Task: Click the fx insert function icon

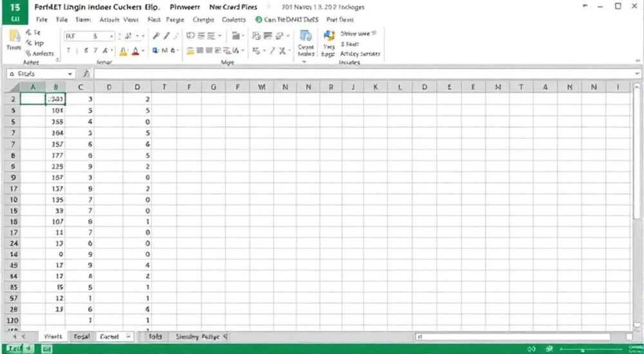Action: click(x=86, y=74)
